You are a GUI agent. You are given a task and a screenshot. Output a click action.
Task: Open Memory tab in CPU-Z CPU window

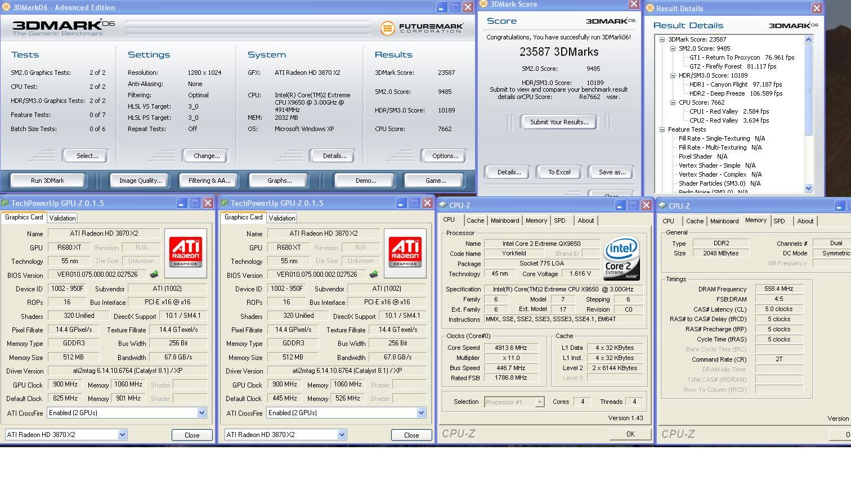(536, 220)
